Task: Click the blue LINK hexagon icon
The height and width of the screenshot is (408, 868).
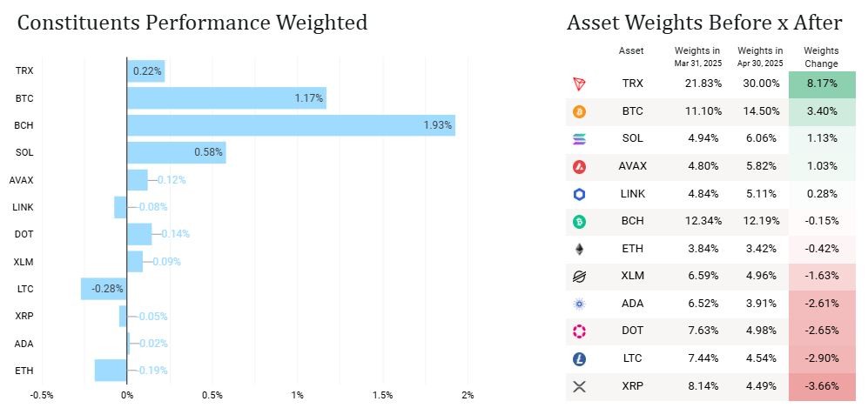Action: click(x=580, y=194)
